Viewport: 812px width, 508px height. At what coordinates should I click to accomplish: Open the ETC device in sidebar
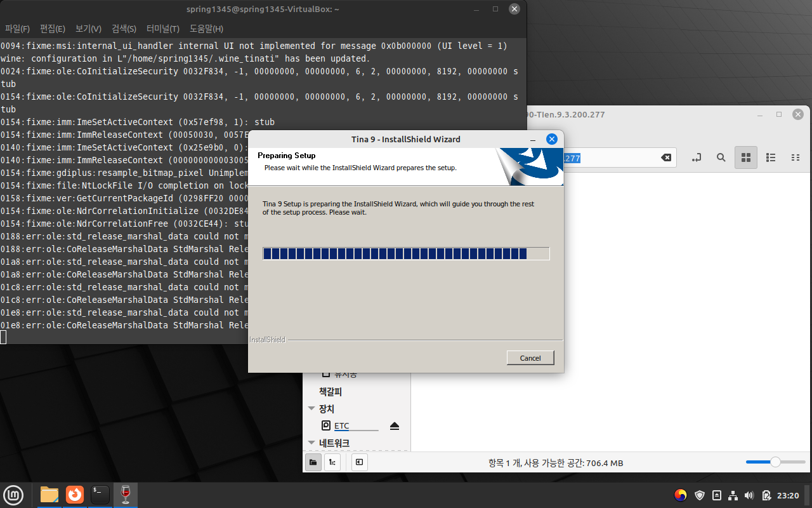coord(341,425)
